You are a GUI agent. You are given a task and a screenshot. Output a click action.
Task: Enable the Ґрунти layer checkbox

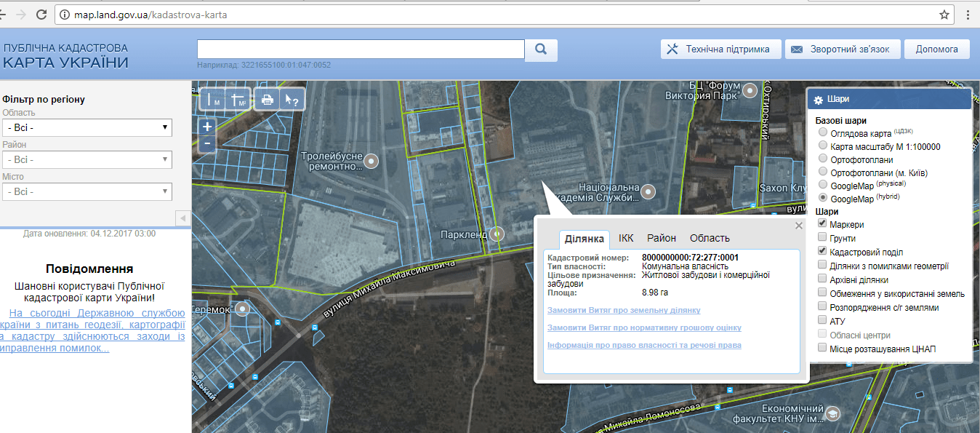[x=822, y=238]
